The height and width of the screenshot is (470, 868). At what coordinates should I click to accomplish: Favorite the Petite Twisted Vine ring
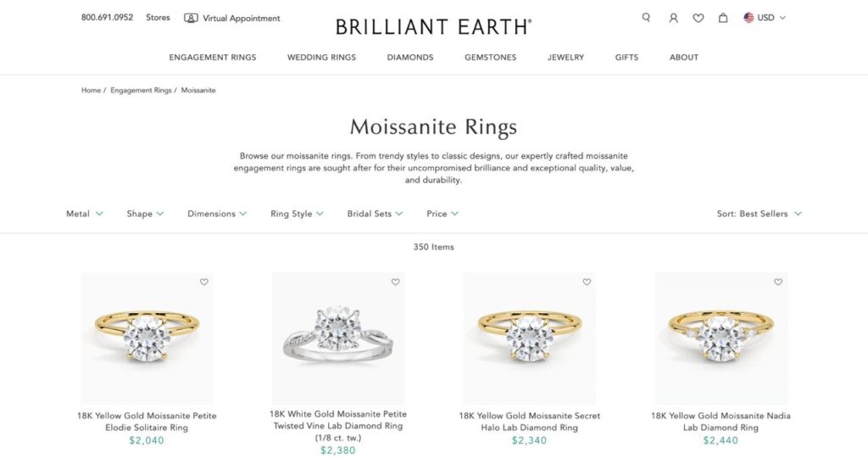pos(395,283)
